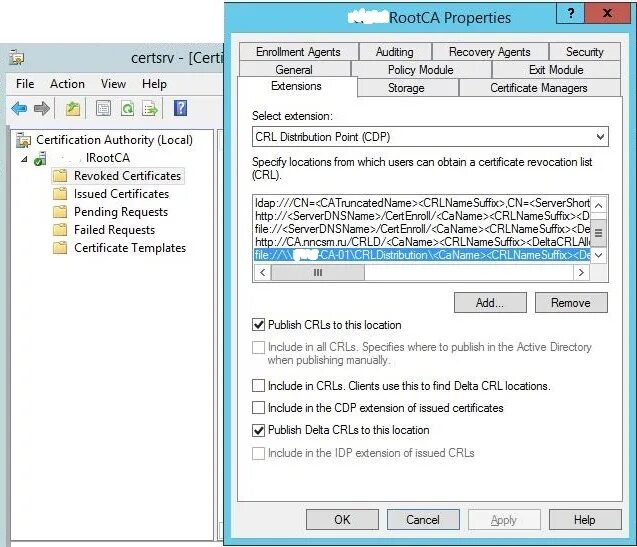This screenshot has height=547, width=637.
Task: Click the Forward arrow in certsrv toolbar
Action: pyautogui.click(x=41, y=109)
